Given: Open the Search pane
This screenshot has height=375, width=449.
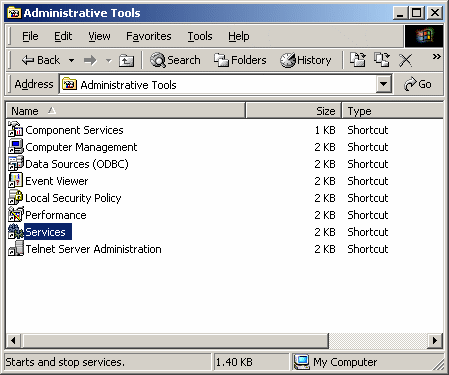Looking at the screenshot, I should coord(175,60).
